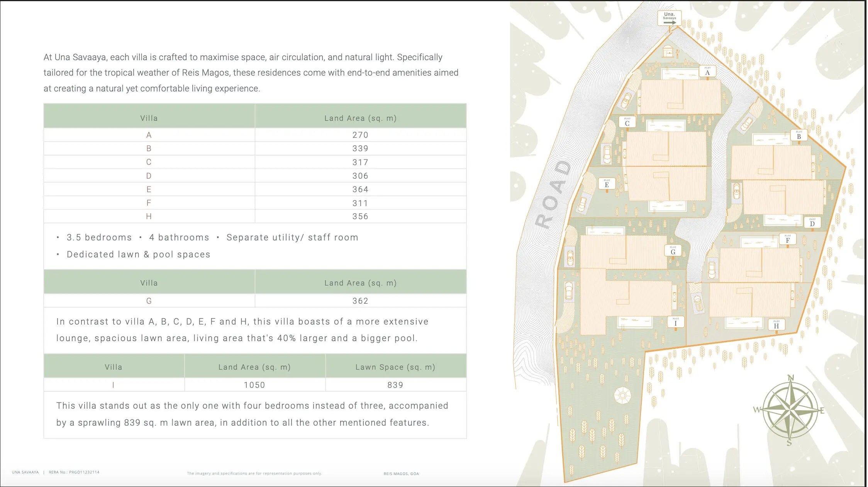Click the villa E row letter

point(149,189)
